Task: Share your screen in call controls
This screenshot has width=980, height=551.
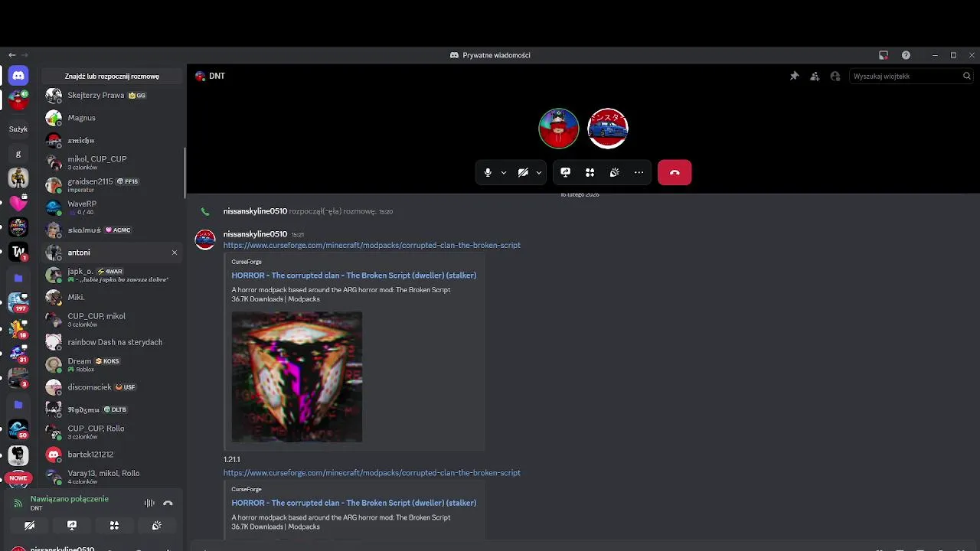Action: point(565,173)
